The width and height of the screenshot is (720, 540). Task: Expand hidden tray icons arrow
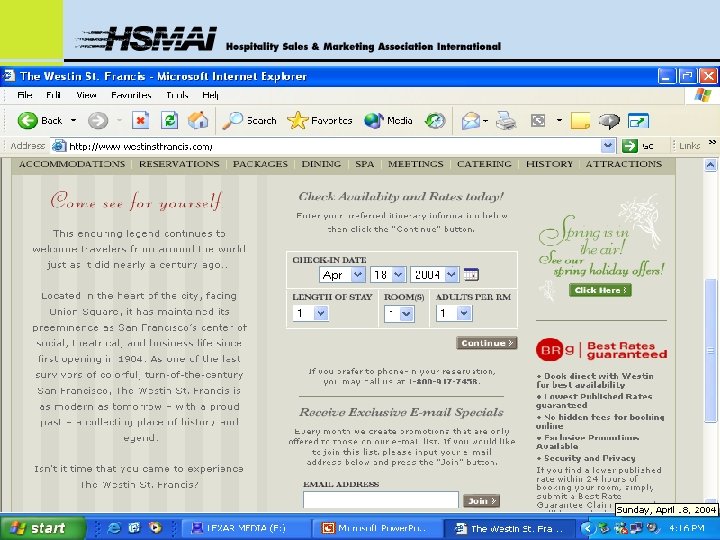tap(587, 528)
